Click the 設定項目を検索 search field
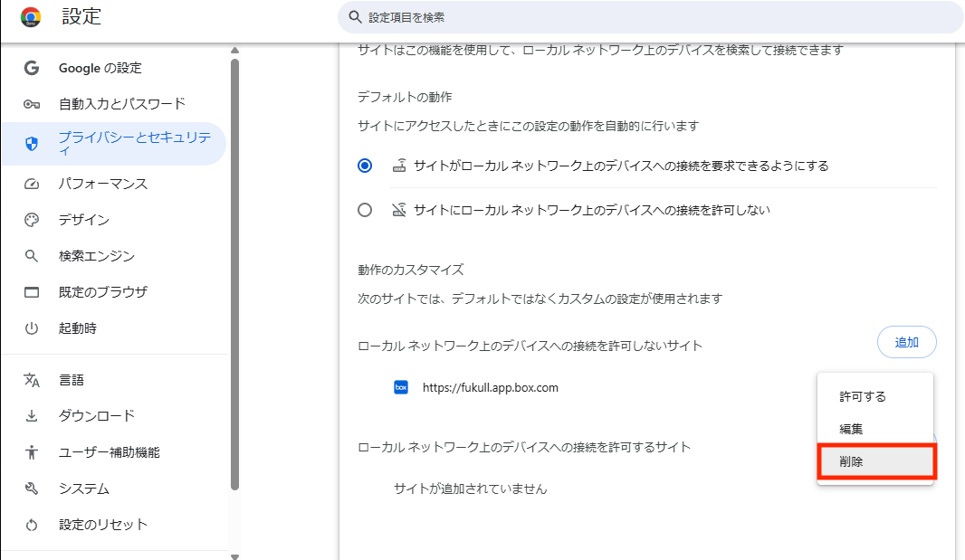 tap(649, 18)
